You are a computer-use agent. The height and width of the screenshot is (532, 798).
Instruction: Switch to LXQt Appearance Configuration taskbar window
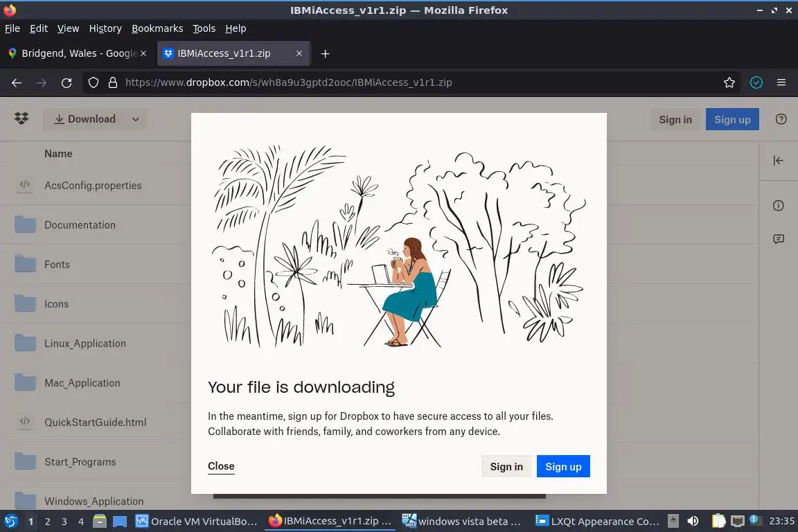[598, 522]
